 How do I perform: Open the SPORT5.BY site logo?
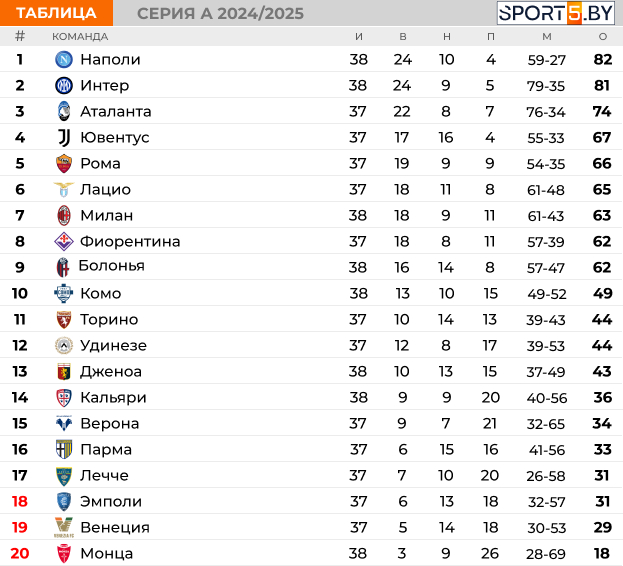[555, 13]
